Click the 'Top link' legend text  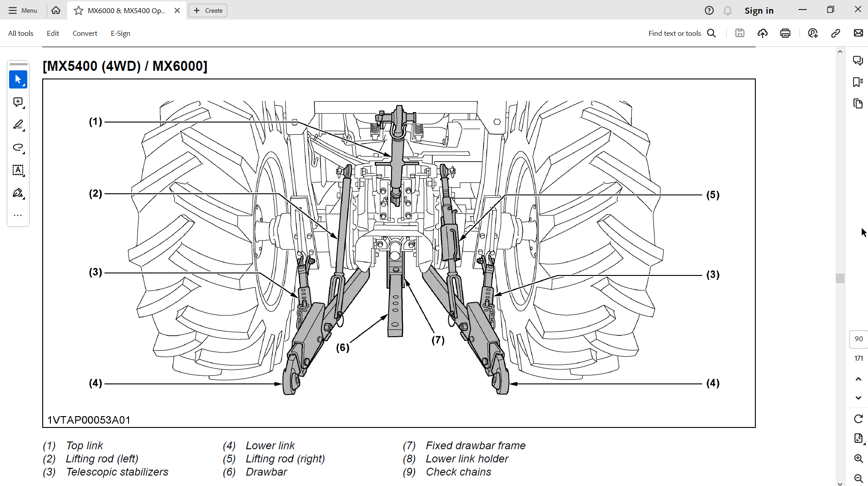point(84,446)
